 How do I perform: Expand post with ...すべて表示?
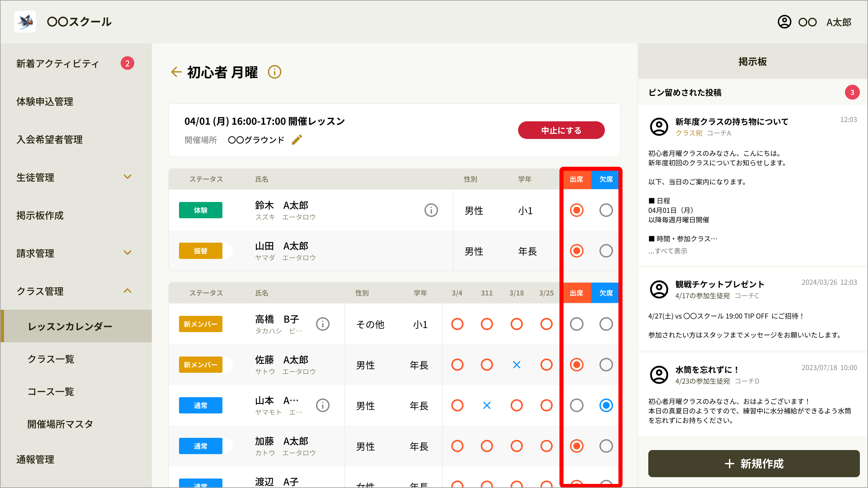pos(668,251)
